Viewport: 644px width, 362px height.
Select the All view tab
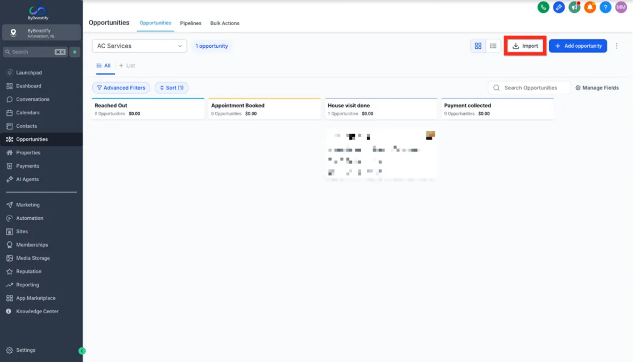(x=104, y=66)
